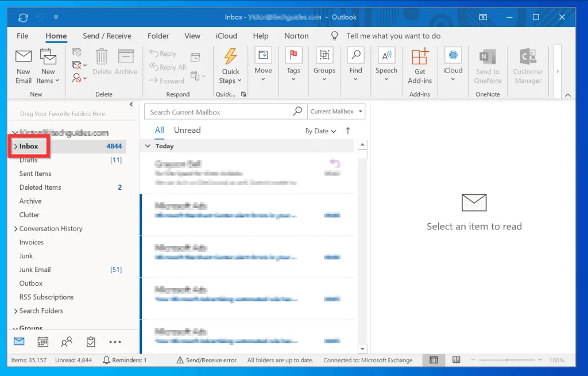Expand the Conversation History folder
Viewport: 588px width, 376px height.
(x=16, y=228)
